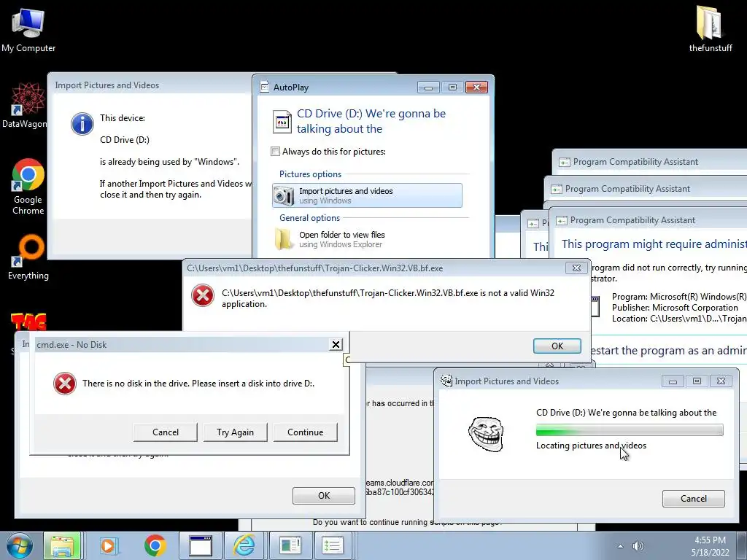Image resolution: width=747 pixels, height=560 pixels.
Task: Click blue info icon in Import Pictures dialog
Action: (82, 124)
